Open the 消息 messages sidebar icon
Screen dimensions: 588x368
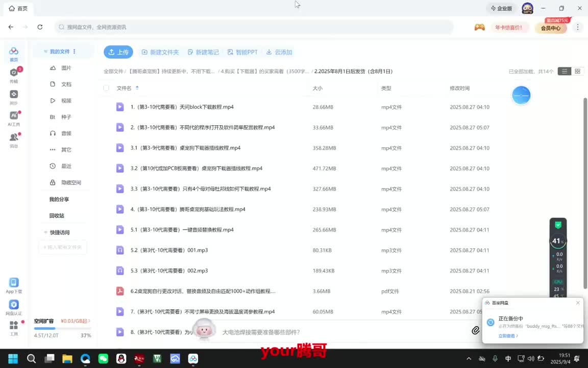point(14,140)
